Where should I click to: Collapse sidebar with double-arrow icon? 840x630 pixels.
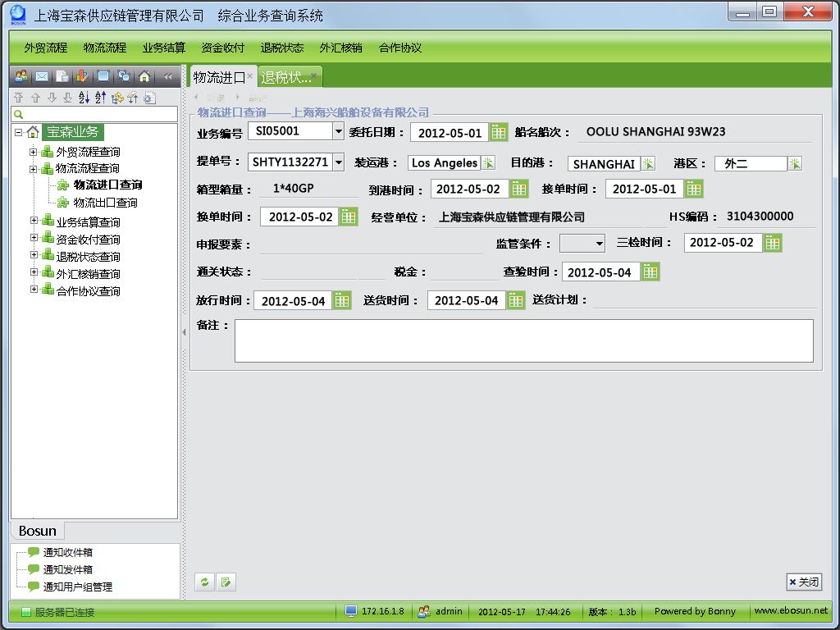167,76
